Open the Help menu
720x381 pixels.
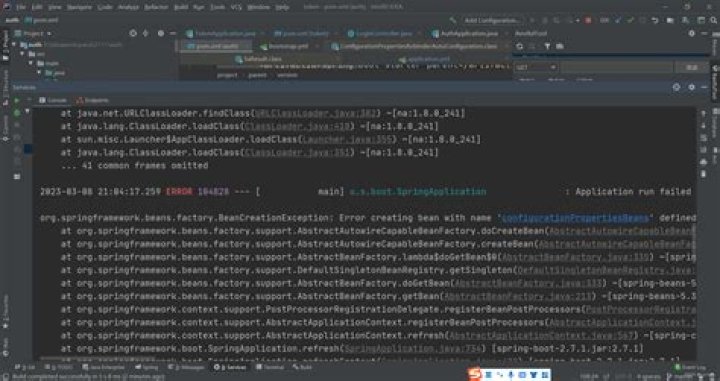282,7
